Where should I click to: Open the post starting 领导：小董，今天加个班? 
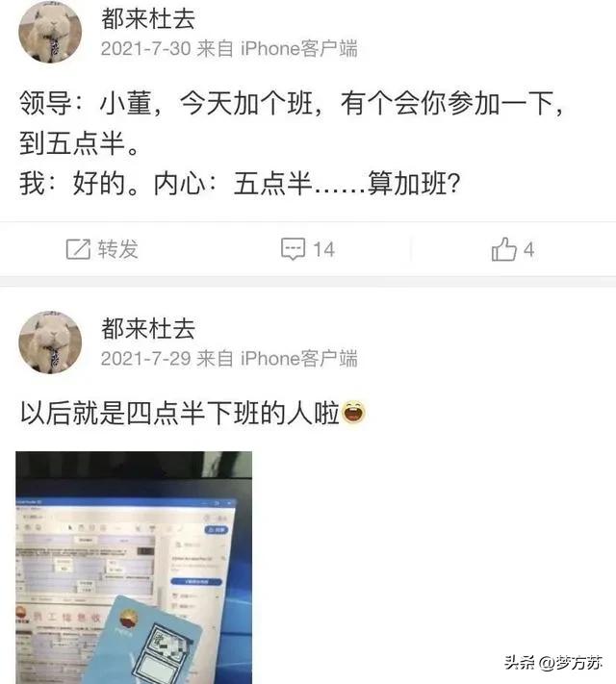click(x=292, y=143)
